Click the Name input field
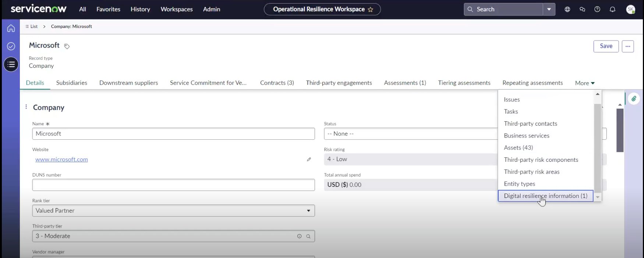 coord(173,134)
